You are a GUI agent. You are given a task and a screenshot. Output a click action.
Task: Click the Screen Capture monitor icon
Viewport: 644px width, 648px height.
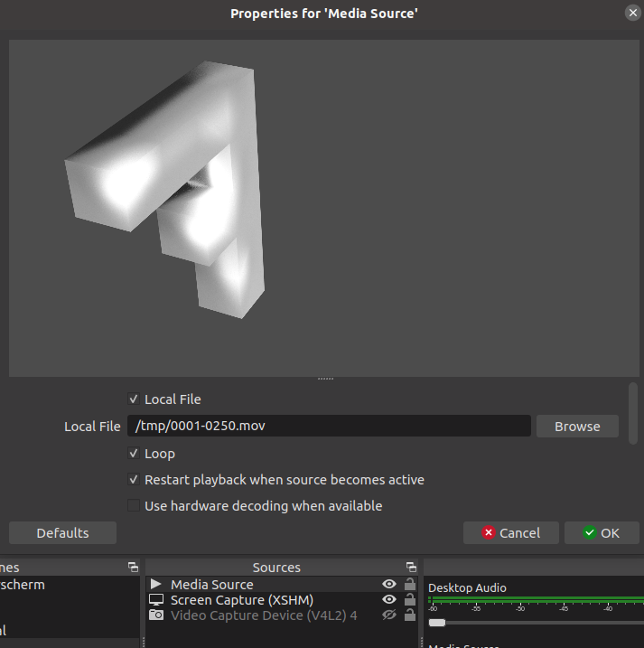pyautogui.click(x=156, y=599)
